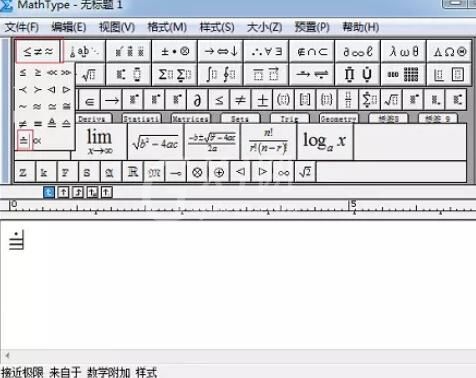Pick the highlighted approaches-limit ≐ symbol in palette
The width and height of the screenshot is (476, 378).
tap(24, 140)
